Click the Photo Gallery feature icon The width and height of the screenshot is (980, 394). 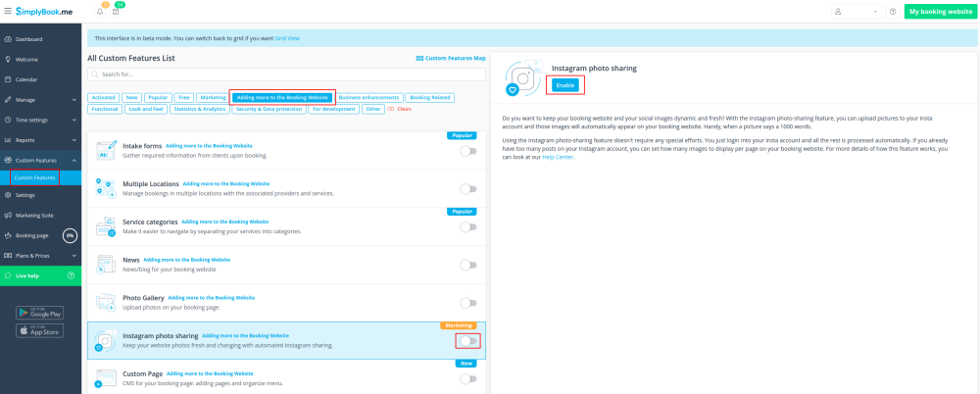pyautogui.click(x=105, y=303)
